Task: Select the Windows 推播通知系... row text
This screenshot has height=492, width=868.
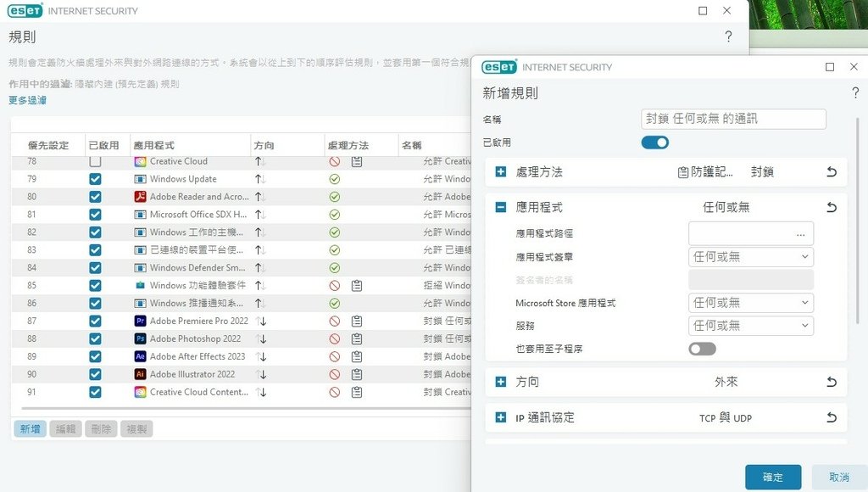Action: (x=197, y=303)
